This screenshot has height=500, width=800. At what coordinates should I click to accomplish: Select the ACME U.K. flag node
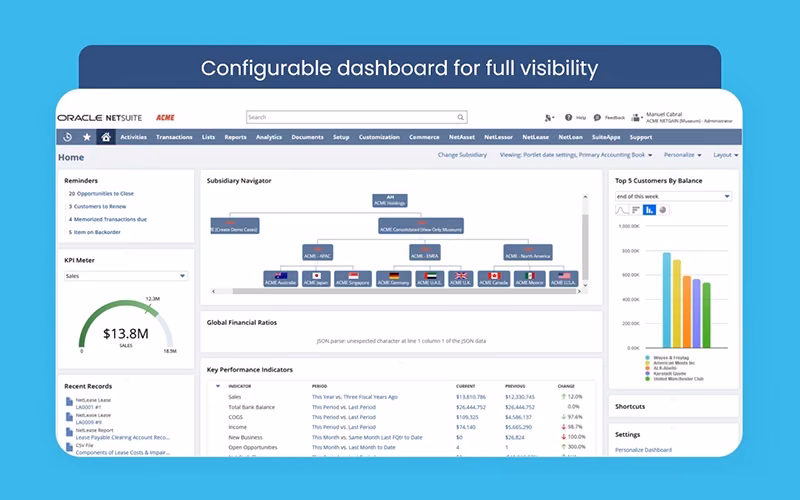click(x=461, y=279)
